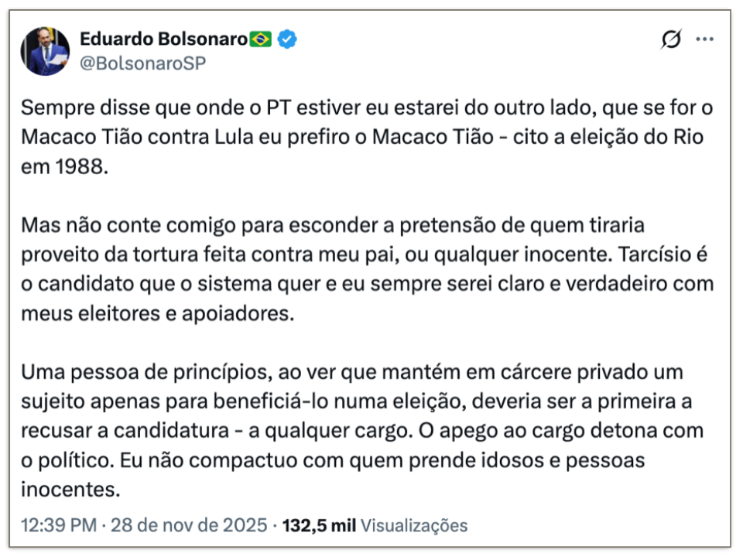Click the Brazil flag emoji
The image size is (743, 560).
pos(261,39)
